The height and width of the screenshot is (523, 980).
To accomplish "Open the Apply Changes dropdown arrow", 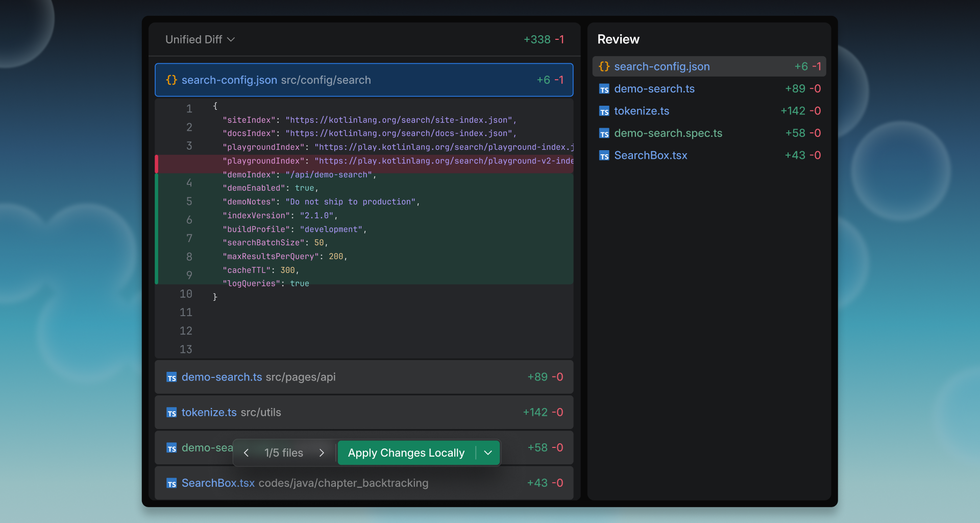I will click(x=488, y=453).
